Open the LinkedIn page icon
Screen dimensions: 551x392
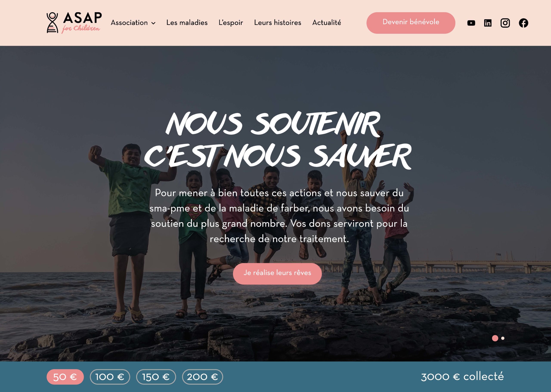(488, 23)
